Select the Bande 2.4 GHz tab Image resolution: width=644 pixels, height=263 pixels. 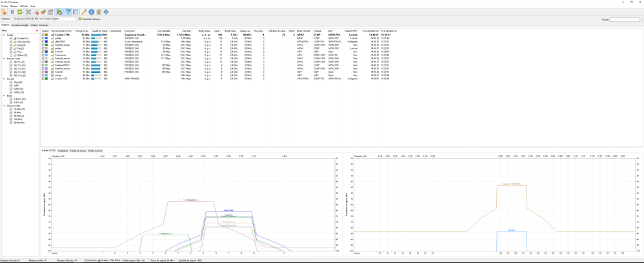tap(49, 151)
